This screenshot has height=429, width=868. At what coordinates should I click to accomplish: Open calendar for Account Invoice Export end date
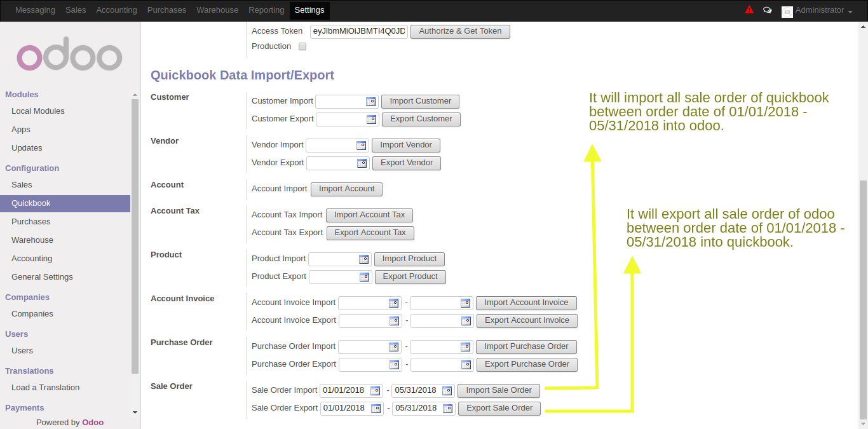(466, 321)
